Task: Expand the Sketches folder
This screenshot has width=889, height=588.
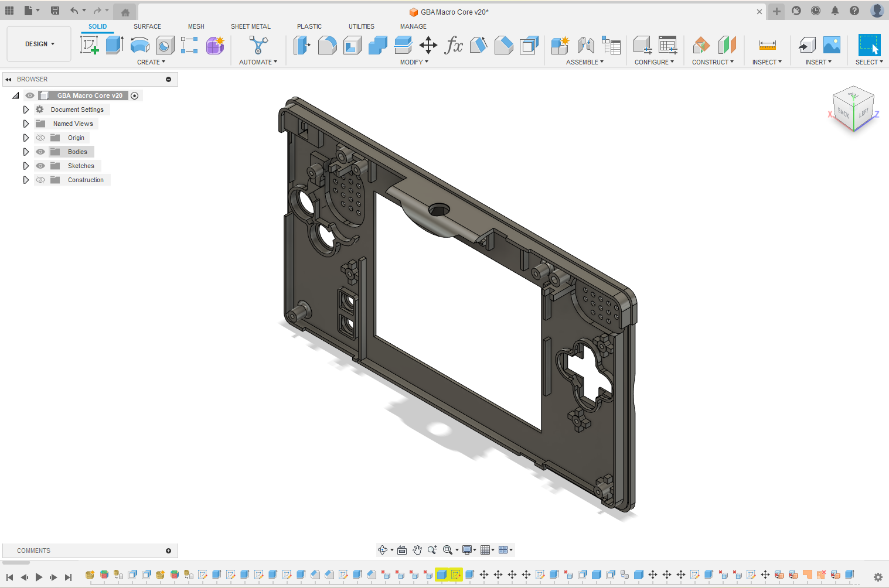Action: (x=26, y=166)
